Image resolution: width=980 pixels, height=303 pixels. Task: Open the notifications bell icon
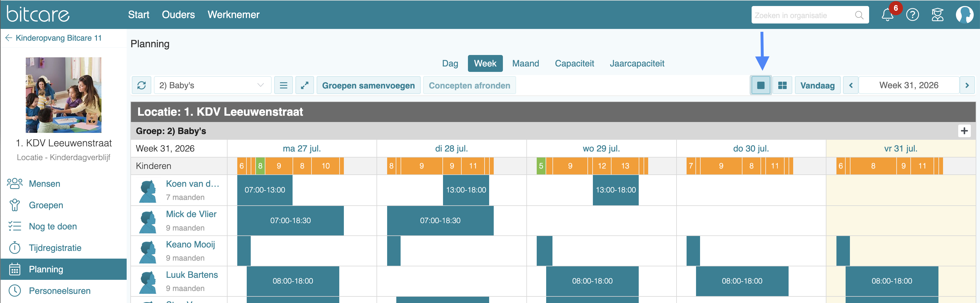point(887,15)
